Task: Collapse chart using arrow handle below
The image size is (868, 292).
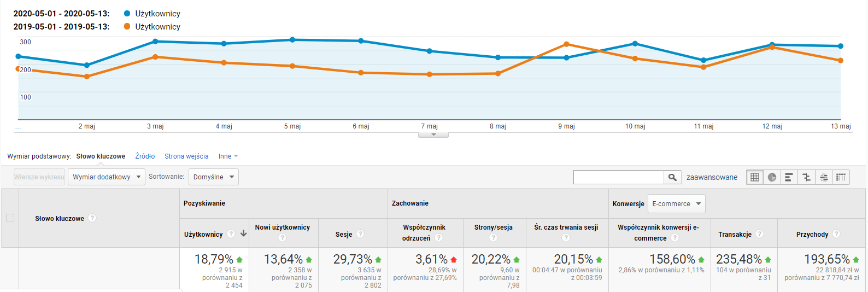Action: (x=433, y=135)
